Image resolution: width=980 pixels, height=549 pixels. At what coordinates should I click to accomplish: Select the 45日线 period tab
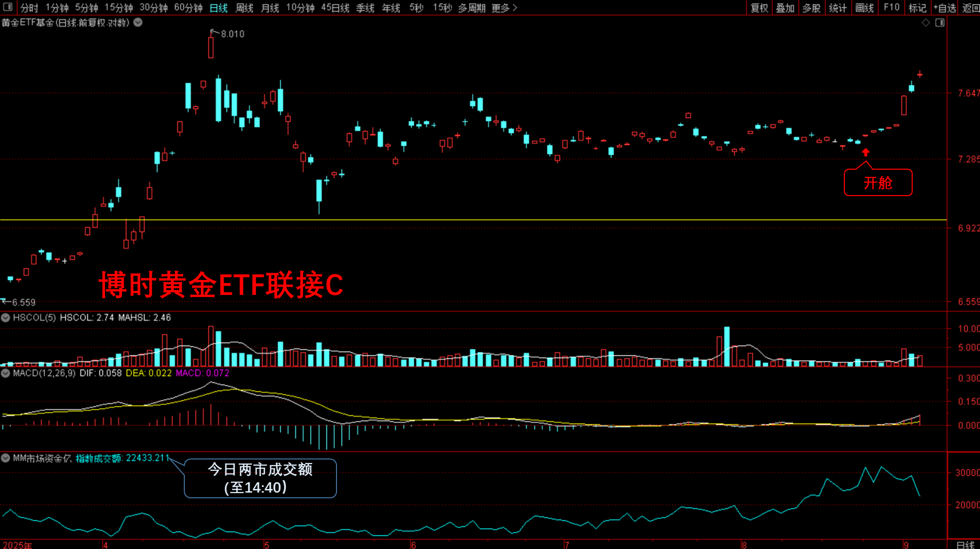point(335,8)
